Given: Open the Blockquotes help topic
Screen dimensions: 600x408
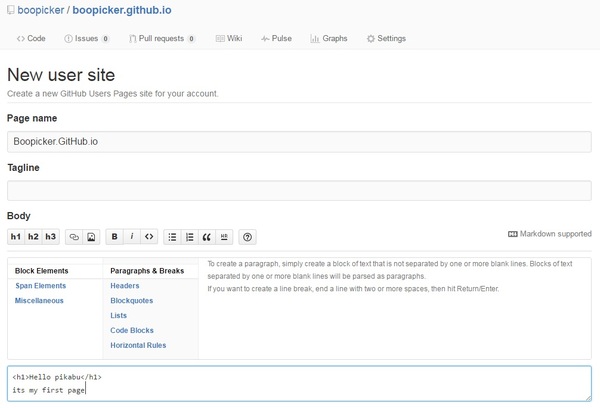Looking at the screenshot, I should click(x=132, y=300).
